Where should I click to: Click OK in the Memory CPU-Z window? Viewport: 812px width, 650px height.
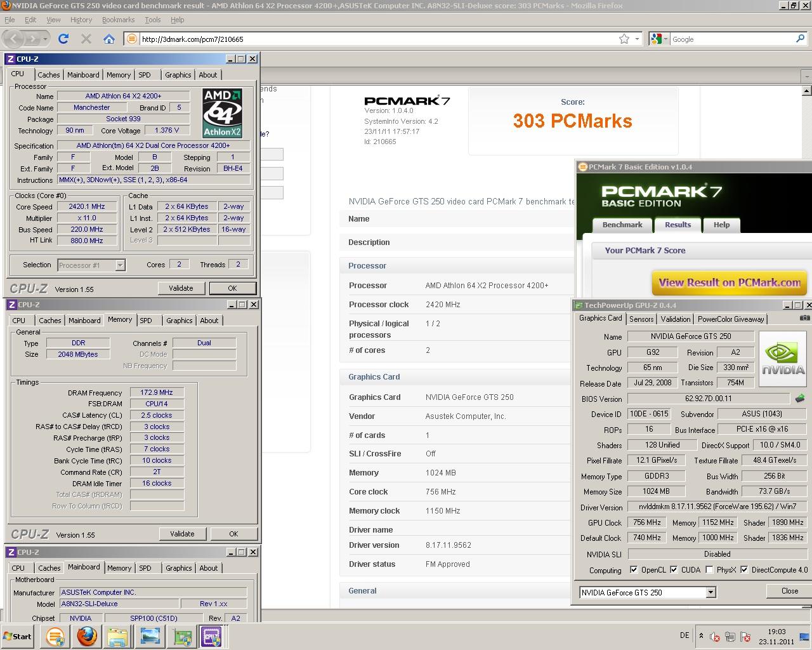tap(233, 534)
